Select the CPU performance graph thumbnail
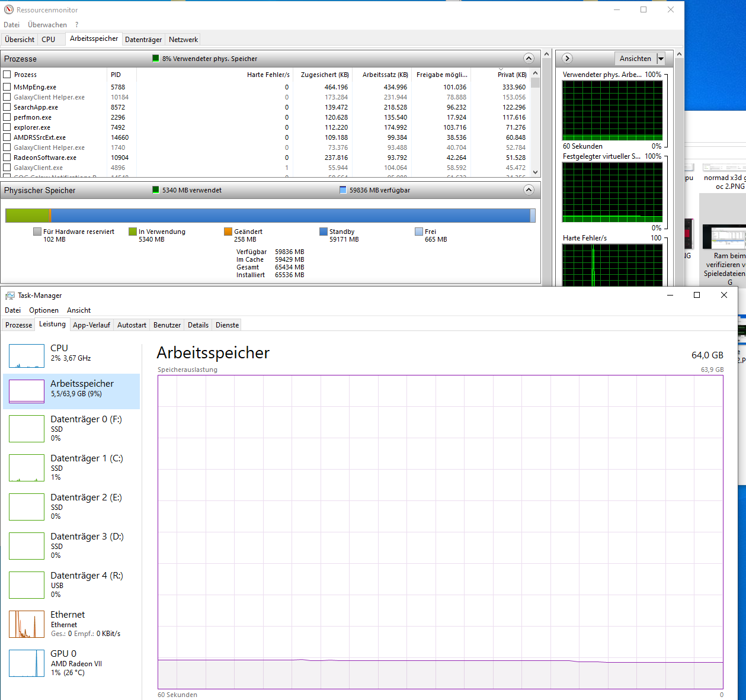 (x=27, y=356)
